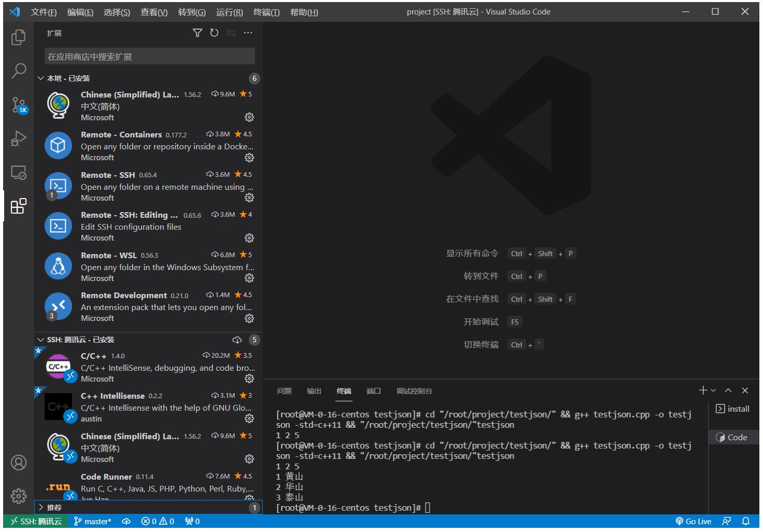Collapse the 本地 - 已安装 section
The height and width of the screenshot is (532, 763).
pyautogui.click(x=148, y=78)
